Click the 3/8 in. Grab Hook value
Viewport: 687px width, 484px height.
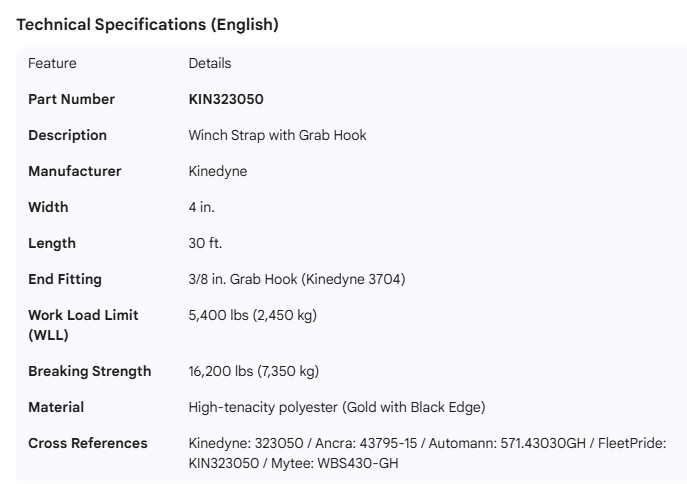297,279
